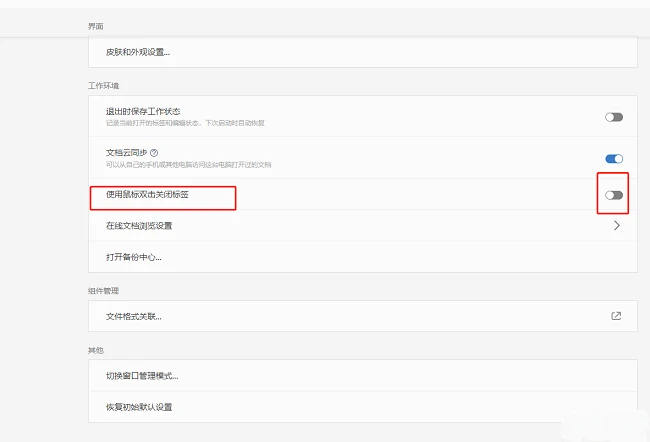This screenshot has width=650, height=442.
Task: Click external link icon for 文件格式关联
Action: click(616, 316)
